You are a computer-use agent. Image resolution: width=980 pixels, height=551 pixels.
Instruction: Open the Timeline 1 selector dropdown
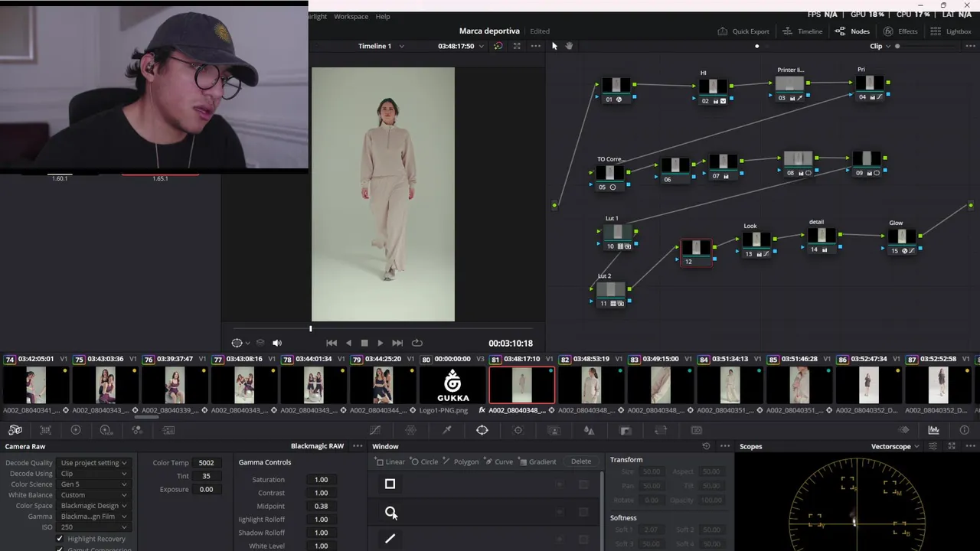click(x=381, y=46)
